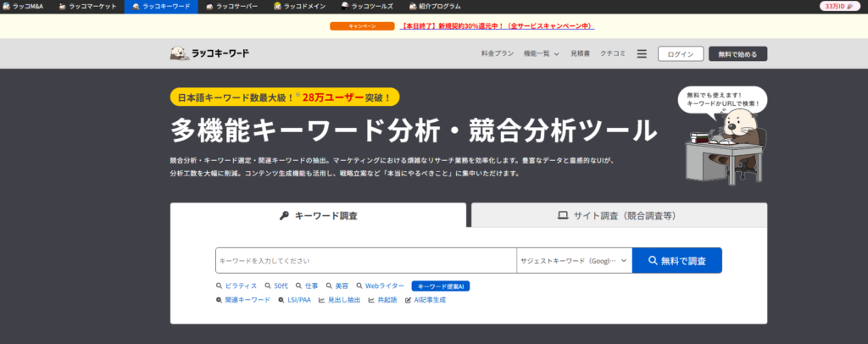Expand the サジェストキーワード dropdown
This screenshot has height=344, width=868.
(x=574, y=261)
